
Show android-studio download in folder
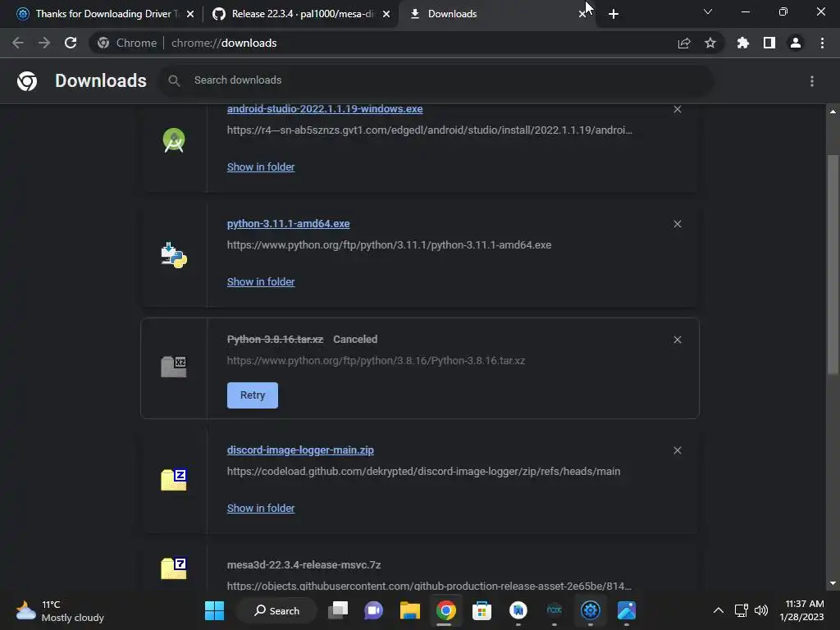coord(261,167)
